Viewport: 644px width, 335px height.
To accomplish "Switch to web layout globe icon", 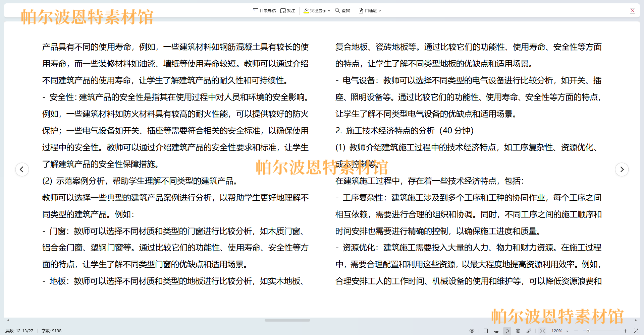I will (518, 331).
